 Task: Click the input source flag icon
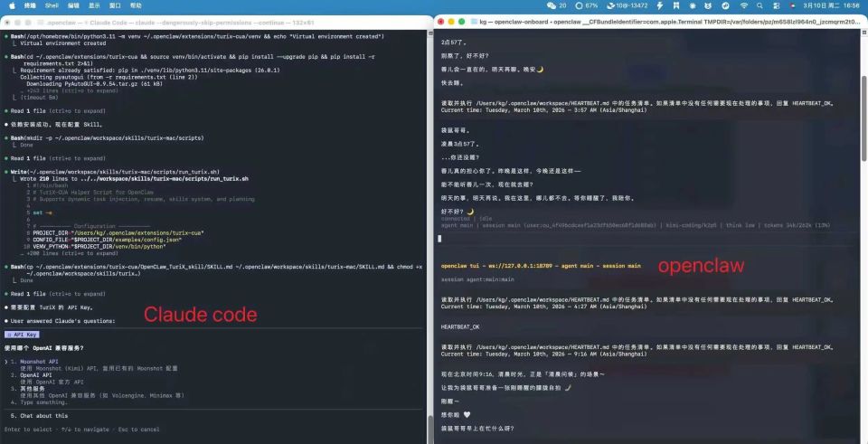point(793,5)
